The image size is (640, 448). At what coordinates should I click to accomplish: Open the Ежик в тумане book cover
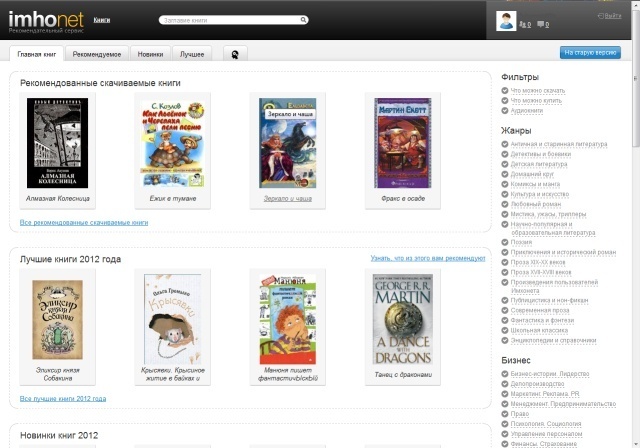point(173,144)
